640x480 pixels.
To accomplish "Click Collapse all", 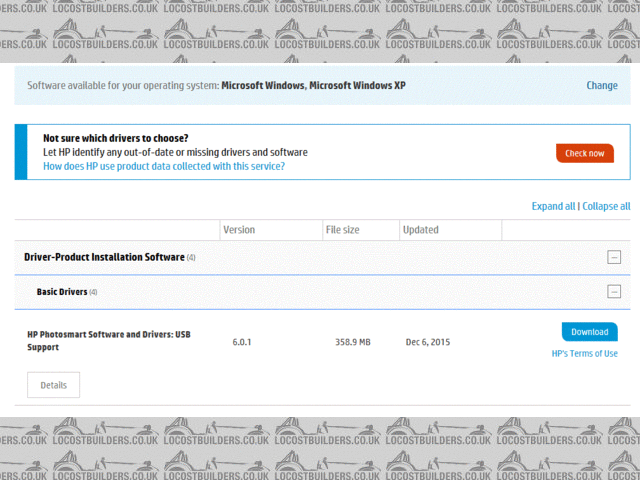I will coord(606,206).
